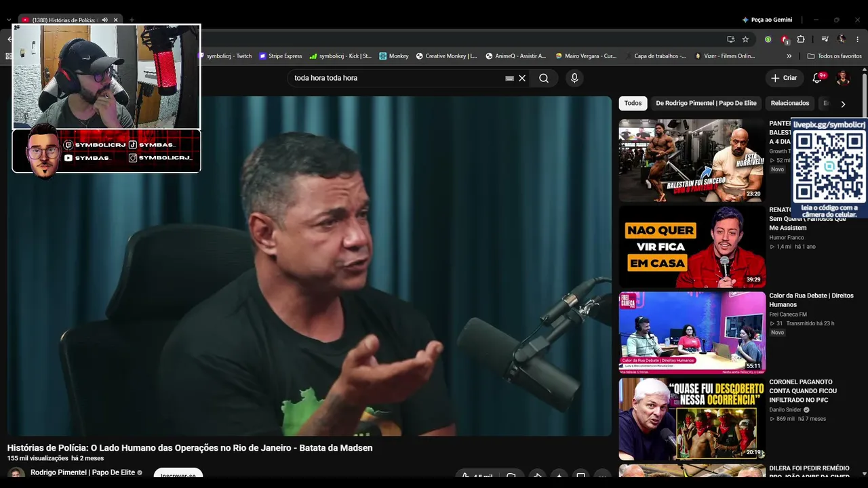868x488 pixels.
Task: Click the red shield extension icon
Action: pos(785,39)
